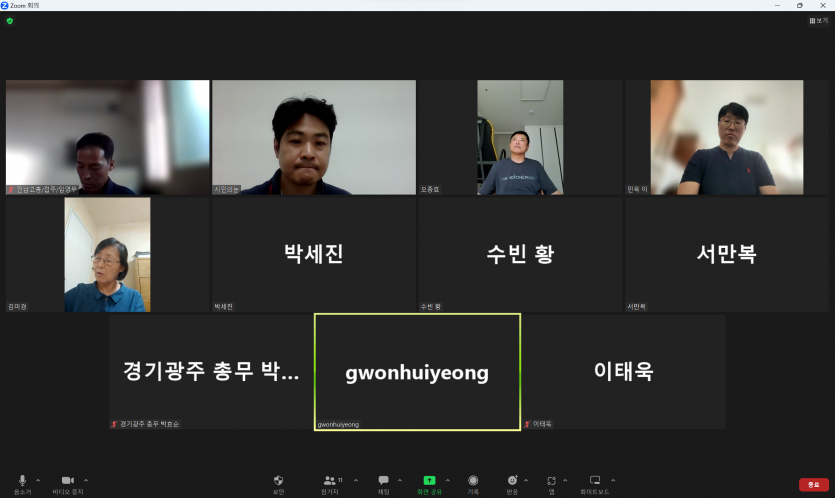835x498 pixels.
Task: Open the View (보기) layout menu
Action: coord(819,20)
